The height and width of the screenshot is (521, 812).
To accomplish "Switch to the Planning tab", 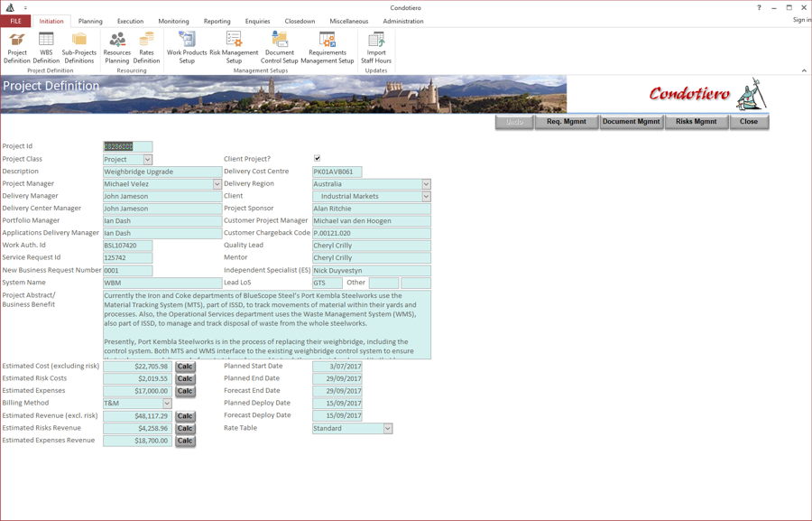I will tap(90, 22).
